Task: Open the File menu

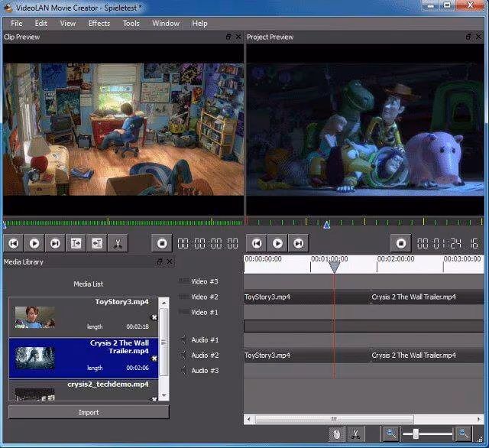Action: 17,24
